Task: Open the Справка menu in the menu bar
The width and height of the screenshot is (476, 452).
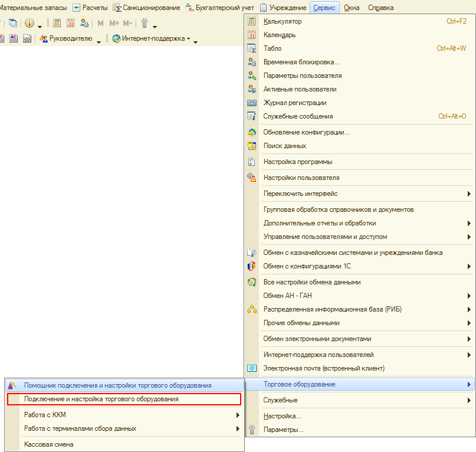Action: click(380, 8)
